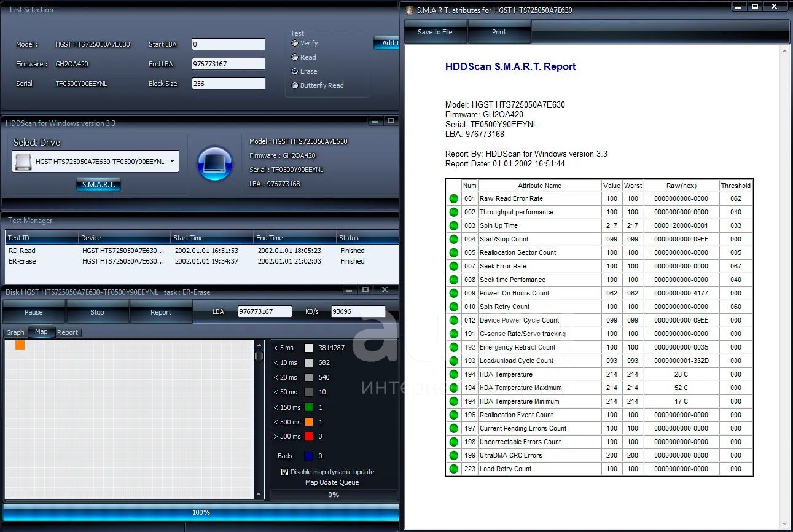Click the S.M.A.R.T. window title icon
This screenshot has width=793, height=532.
(x=410, y=10)
